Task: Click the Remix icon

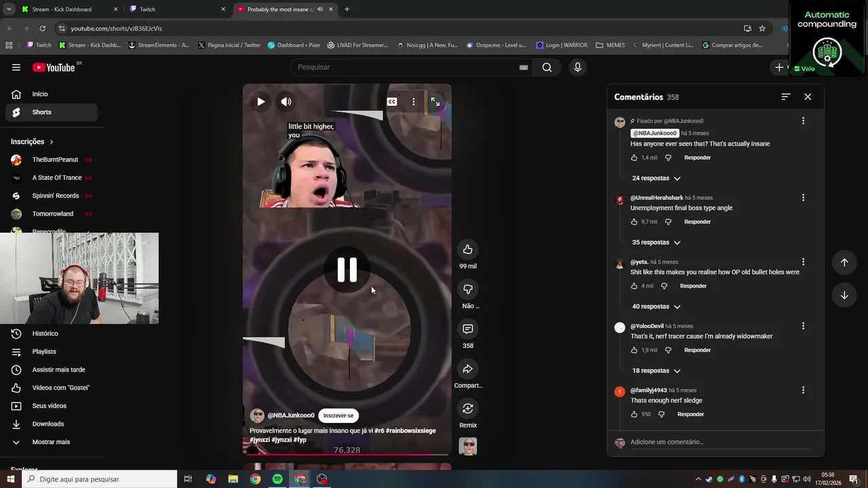Action: click(468, 408)
